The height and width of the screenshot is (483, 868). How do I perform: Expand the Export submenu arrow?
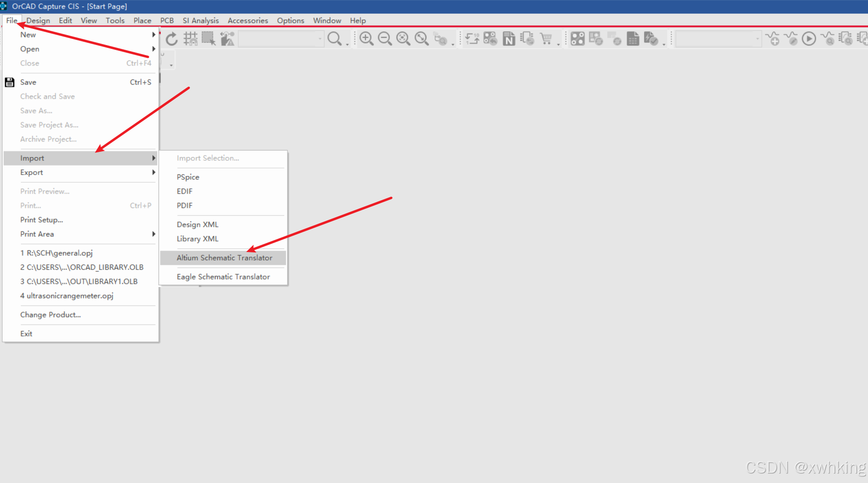point(154,172)
